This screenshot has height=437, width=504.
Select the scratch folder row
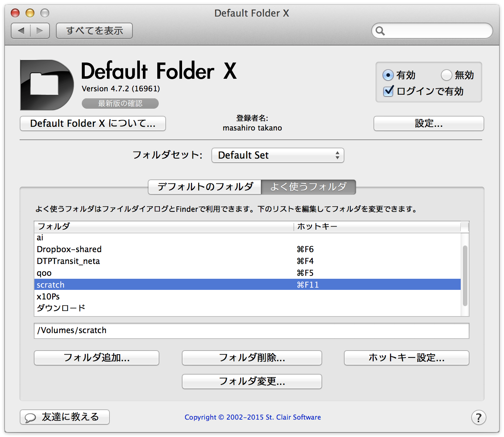click(x=248, y=285)
